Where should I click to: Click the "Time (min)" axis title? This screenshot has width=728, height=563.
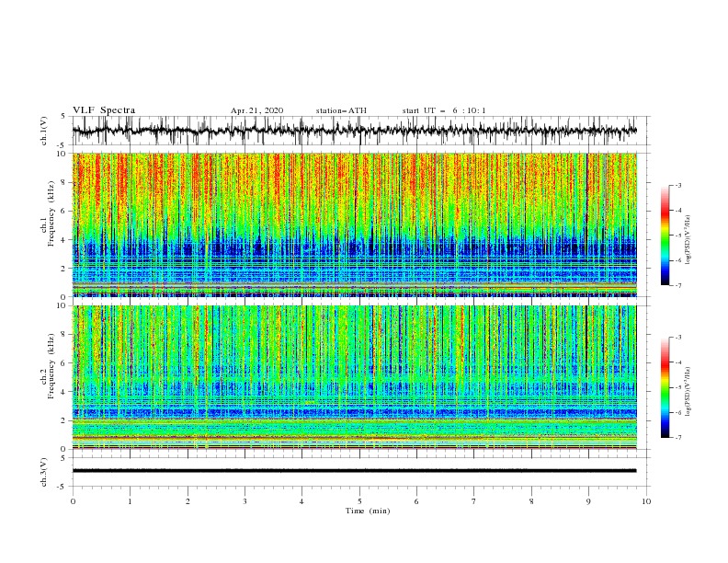pos(368,511)
